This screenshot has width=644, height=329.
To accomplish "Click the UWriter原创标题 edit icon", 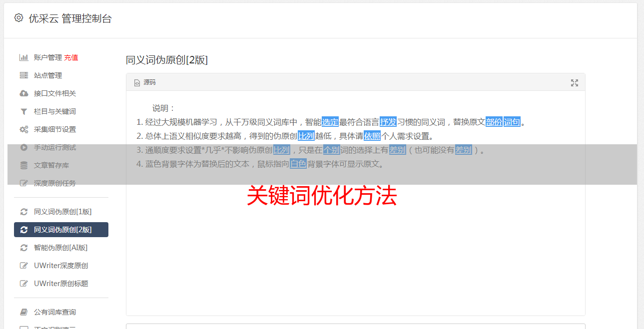I will 23,284.
